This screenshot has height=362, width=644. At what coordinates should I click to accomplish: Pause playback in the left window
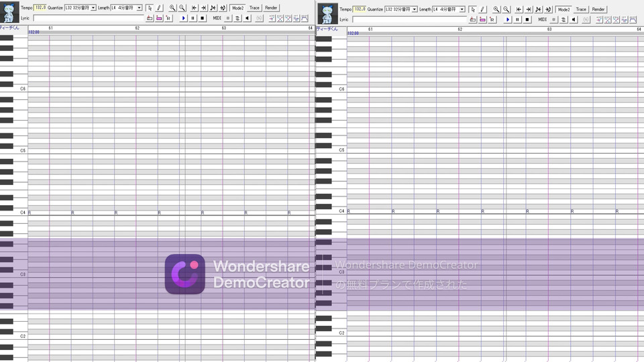(193, 18)
